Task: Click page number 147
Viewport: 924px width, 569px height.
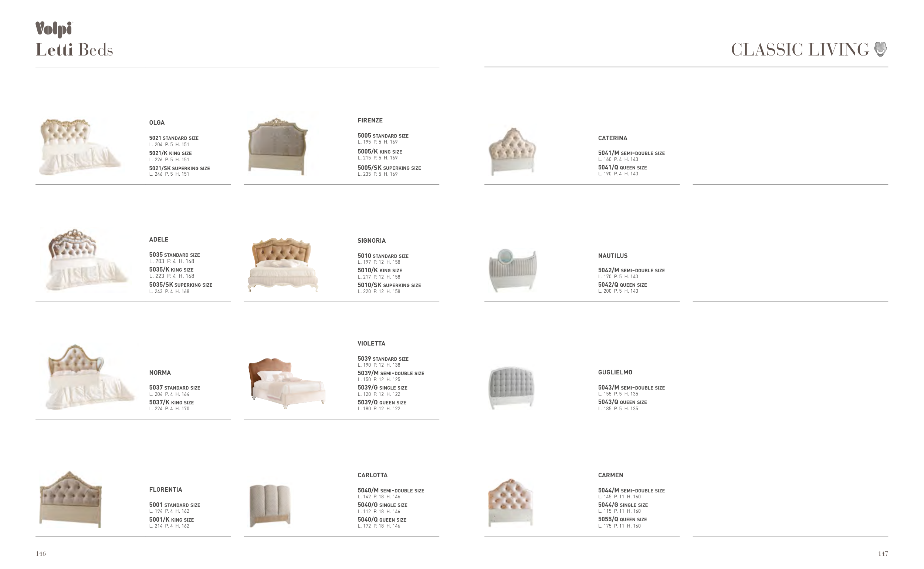Action: click(x=883, y=553)
